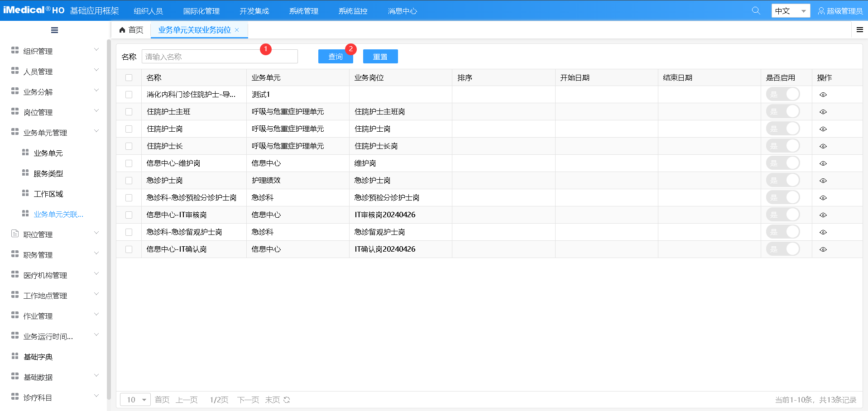Open the top-right hamburger panel icon
868x411 pixels.
click(x=859, y=30)
